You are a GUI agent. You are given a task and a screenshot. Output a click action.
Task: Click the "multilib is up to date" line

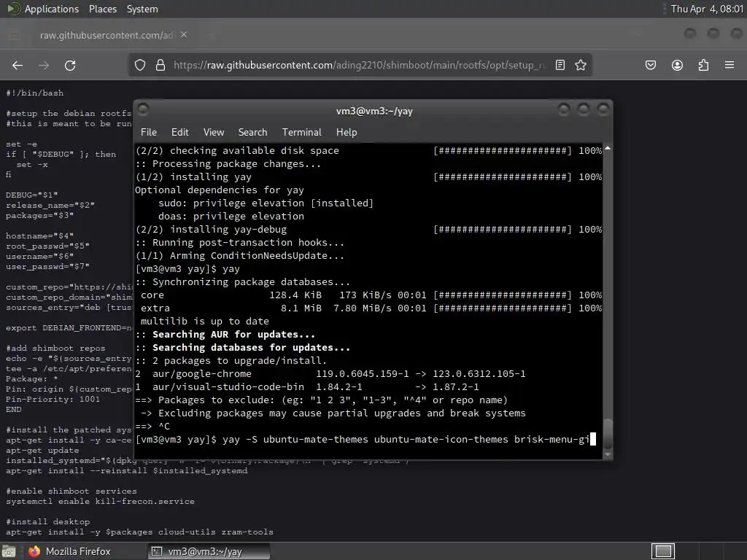204,321
